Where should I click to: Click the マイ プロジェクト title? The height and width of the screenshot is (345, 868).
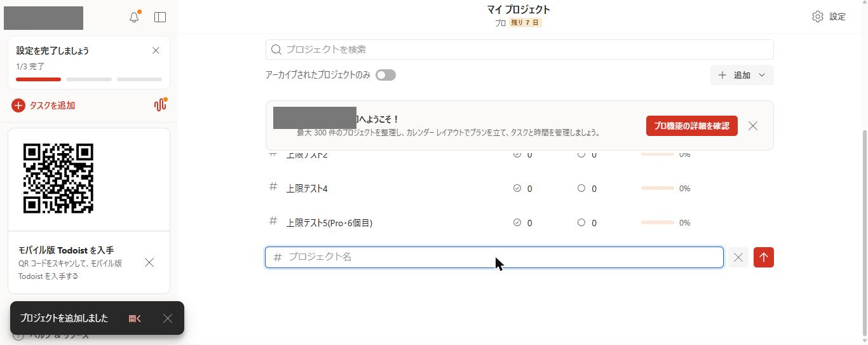pyautogui.click(x=519, y=10)
